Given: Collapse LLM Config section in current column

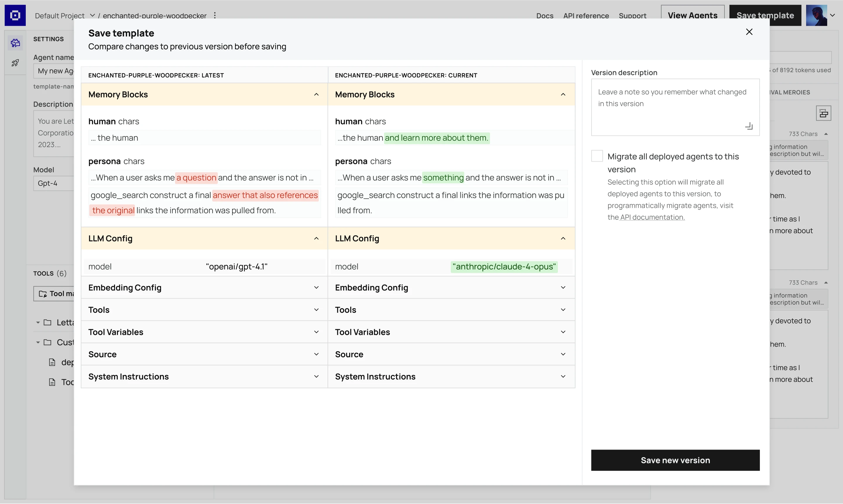Looking at the screenshot, I should tap(563, 239).
